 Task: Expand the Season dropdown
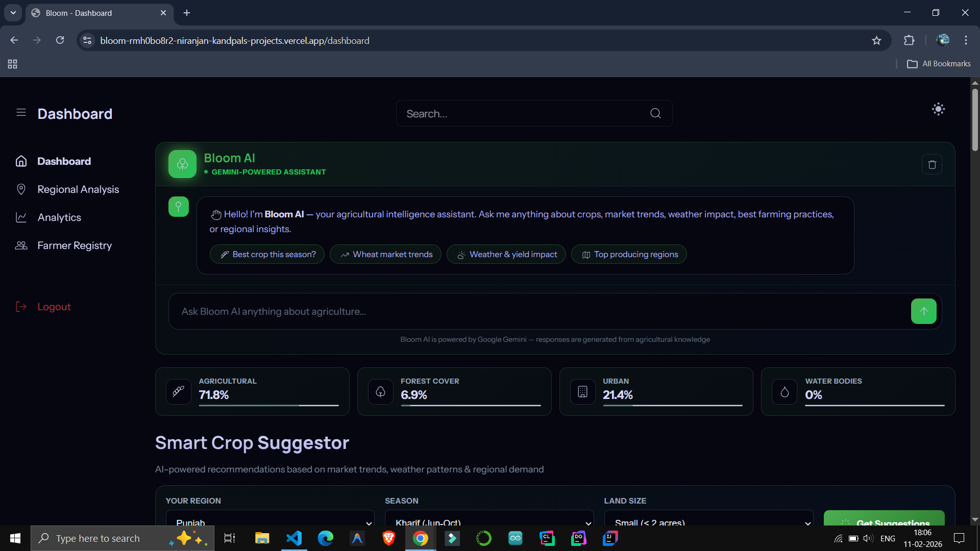coord(489,519)
